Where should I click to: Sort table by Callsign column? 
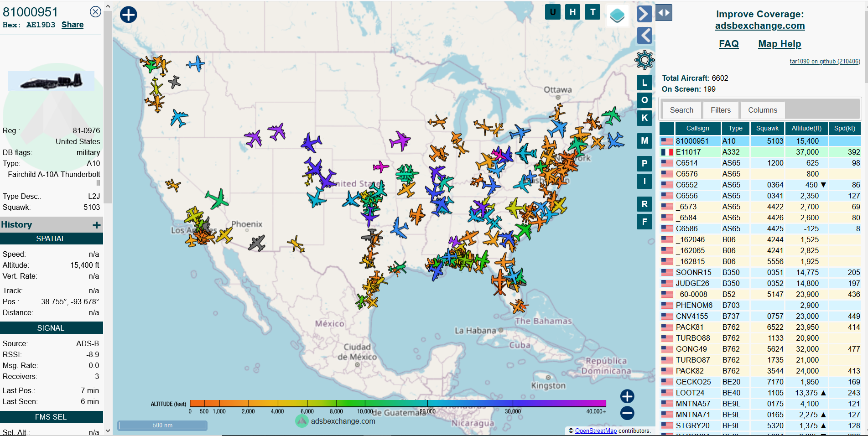click(697, 128)
